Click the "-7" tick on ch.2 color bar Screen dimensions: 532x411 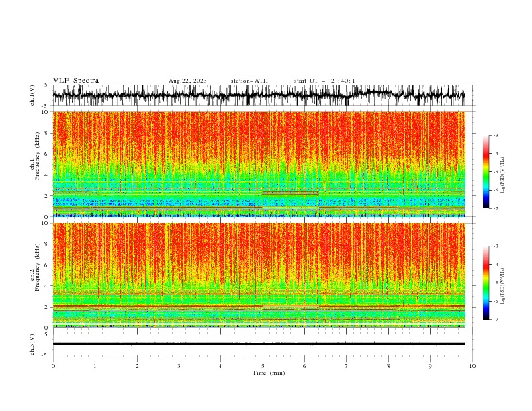click(495, 320)
